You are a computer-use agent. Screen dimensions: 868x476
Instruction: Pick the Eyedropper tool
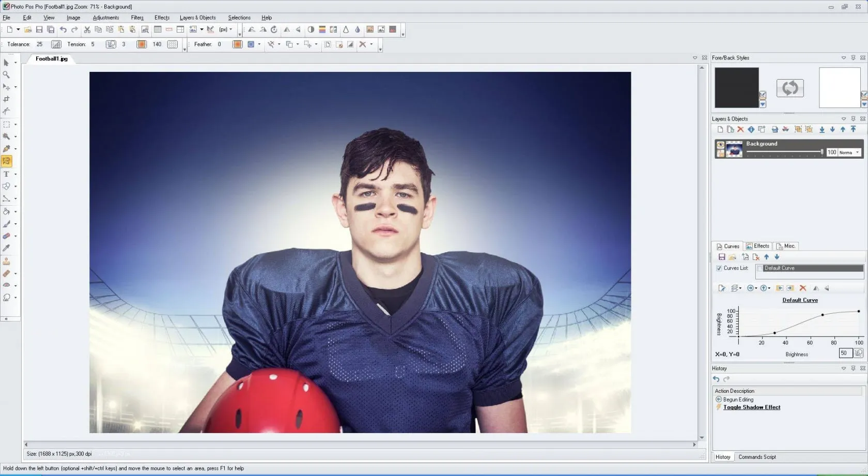tap(7, 248)
